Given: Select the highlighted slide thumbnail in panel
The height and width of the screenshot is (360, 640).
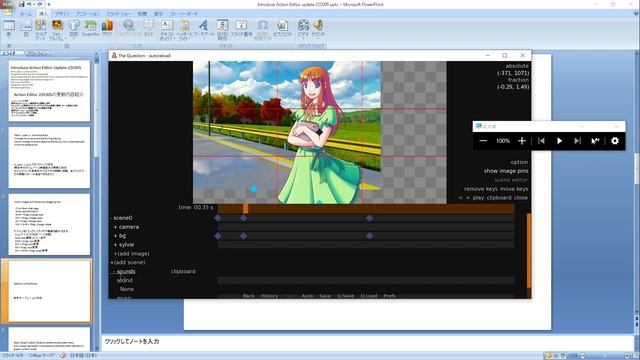Looking at the screenshot, I should 49,291.
